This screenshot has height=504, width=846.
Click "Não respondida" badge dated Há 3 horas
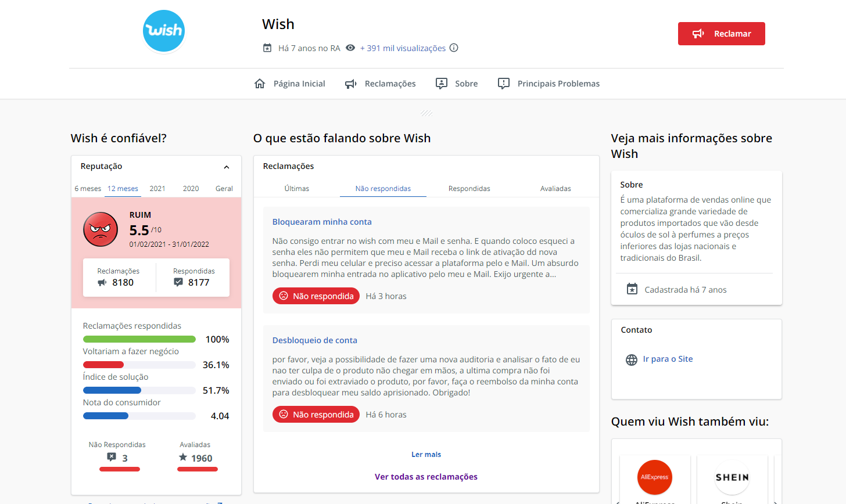(x=316, y=296)
